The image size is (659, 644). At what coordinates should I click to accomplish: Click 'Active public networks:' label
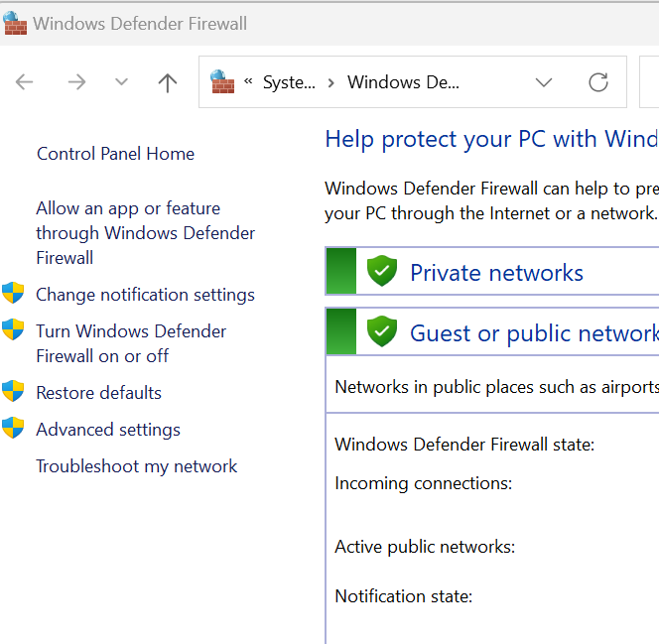[425, 547]
